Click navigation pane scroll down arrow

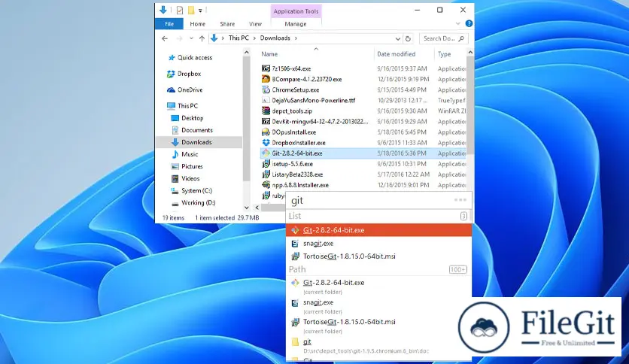246,208
